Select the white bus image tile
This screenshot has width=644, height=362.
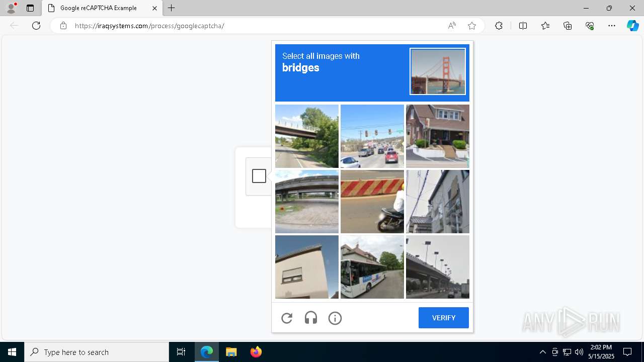[x=372, y=267]
